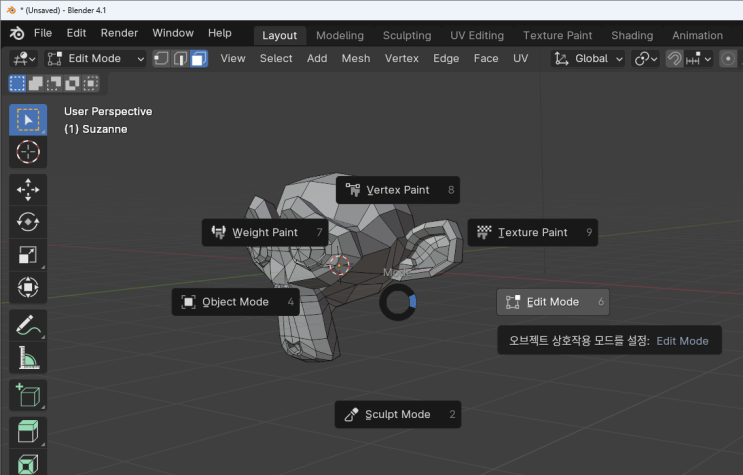
Task: Switch to the Animation workspace tab
Action: 698,36
